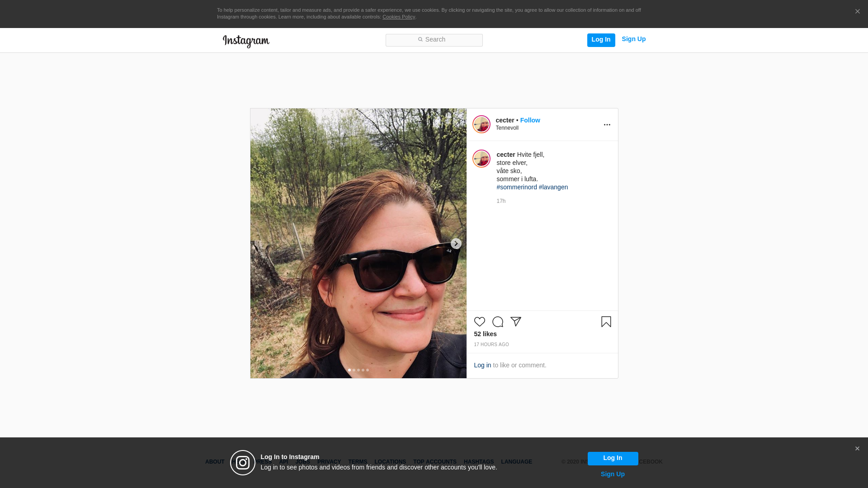The width and height of the screenshot is (868, 488).
Task: Save post with bookmark icon
Action: click(x=606, y=322)
